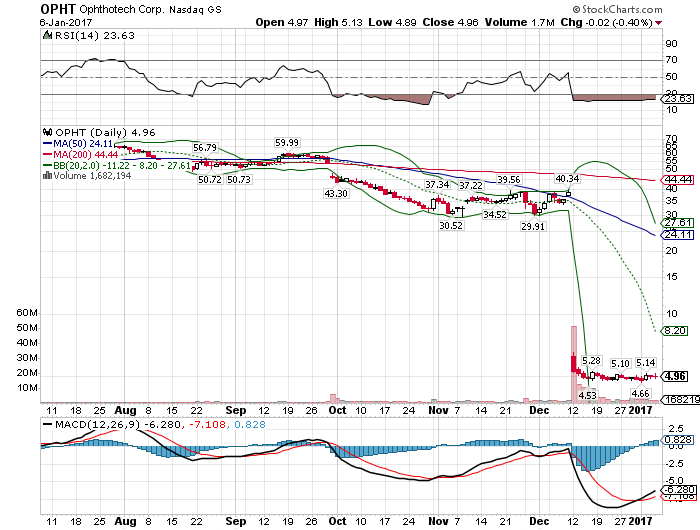Click the Oct label on the price chart axis
The height and width of the screenshot is (530, 700).
[337, 410]
